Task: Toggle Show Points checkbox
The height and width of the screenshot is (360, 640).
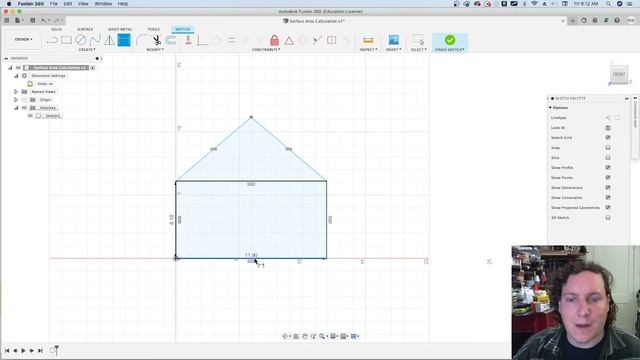Action: click(608, 178)
